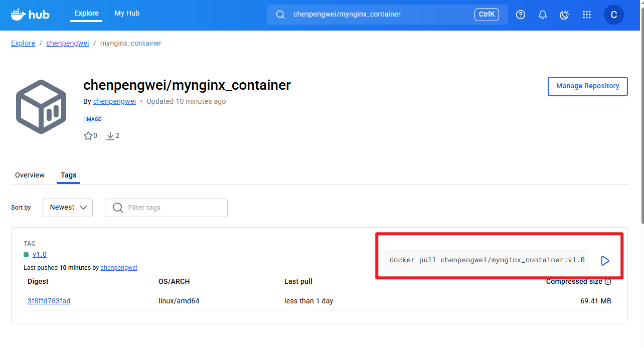The image size is (644, 348).
Task: Click the mynginx_container breadcrumb text
Action: (131, 43)
